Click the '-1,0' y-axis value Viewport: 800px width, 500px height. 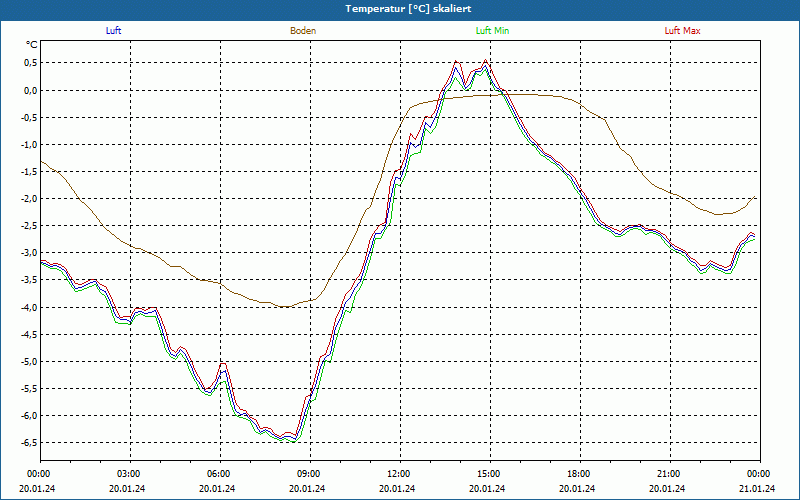tap(29, 144)
